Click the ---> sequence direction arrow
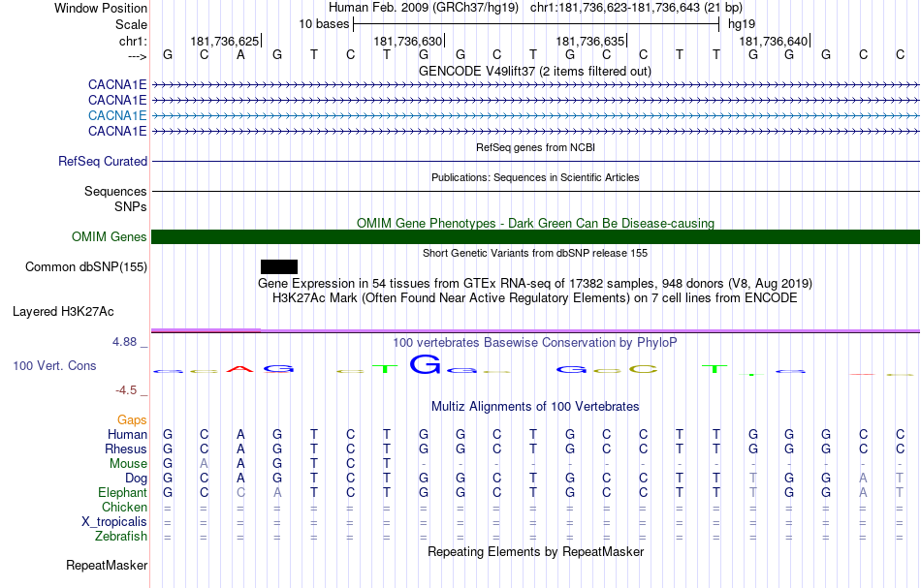 [x=137, y=56]
